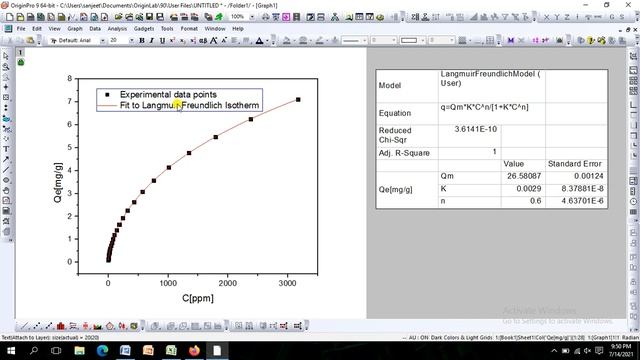Select the Text tool (T)
The width and height of the screenshot is (640, 360).
6,149
